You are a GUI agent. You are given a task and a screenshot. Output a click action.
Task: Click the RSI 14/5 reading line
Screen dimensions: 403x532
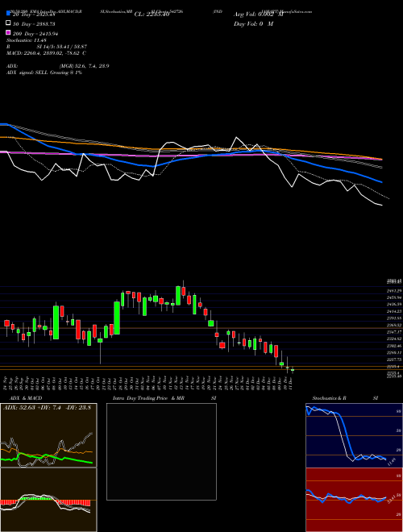[x=47, y=47]
